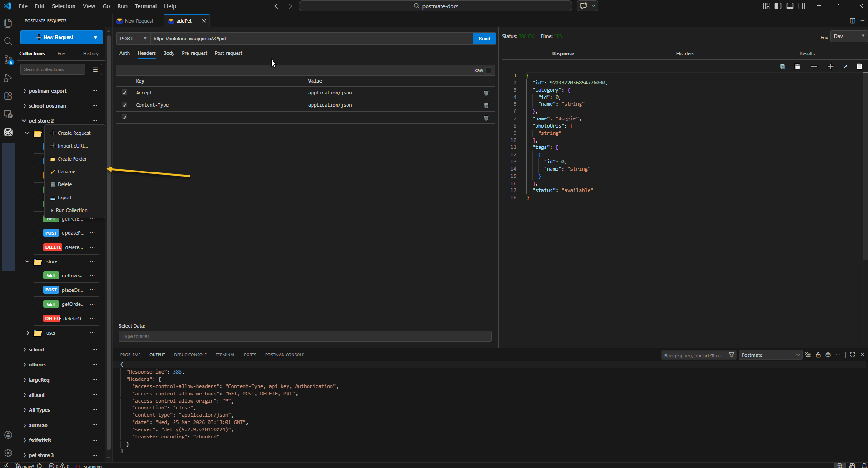The height and width of the screenshot is (468, 868).
Task: Open the Postmate mail icon in activity bar
Action: tap(8, 133)
